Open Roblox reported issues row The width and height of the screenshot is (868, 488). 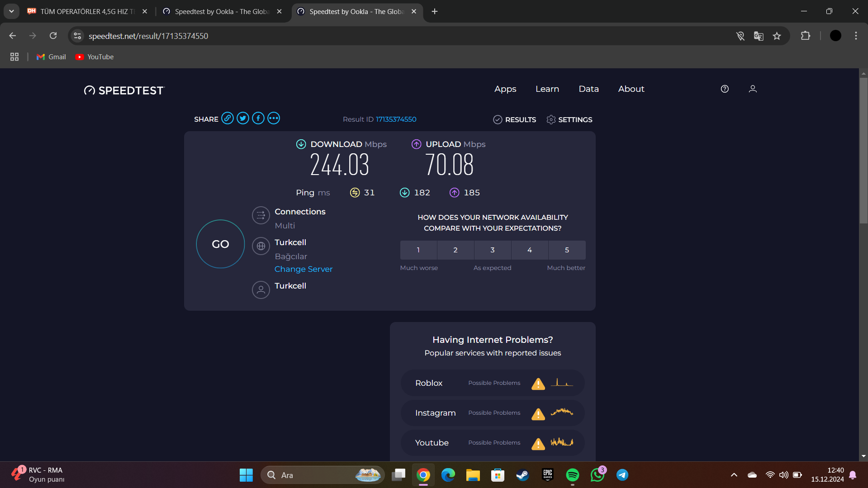pos(493,383)
